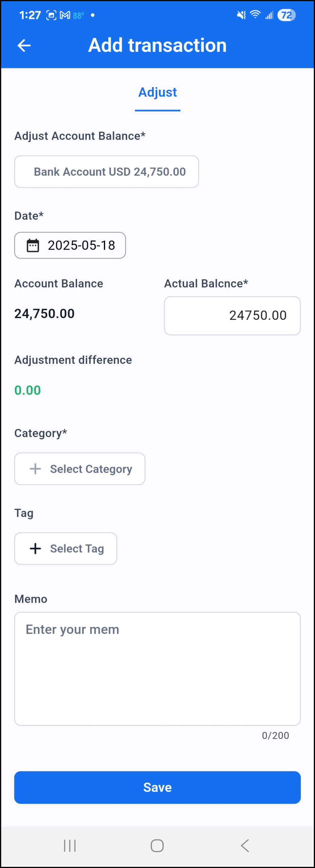
Task: Click the Select Tag button
Action: 65,549
